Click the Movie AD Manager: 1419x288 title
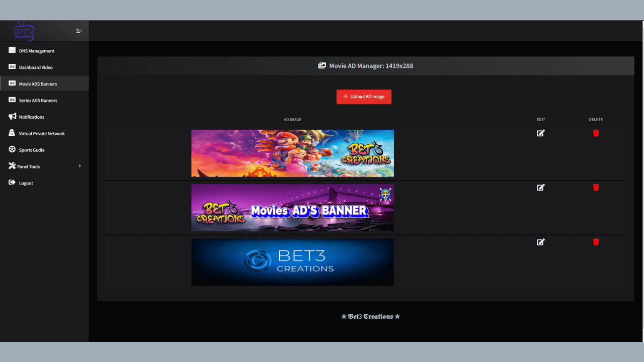The image size is (644, 362). (x=371, y=66)
